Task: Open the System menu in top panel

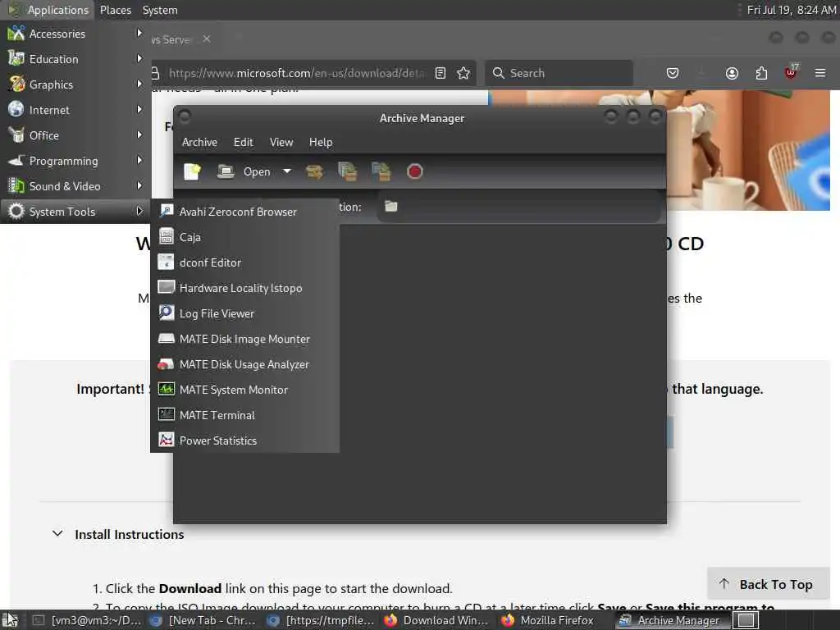Action: point(160,10)
